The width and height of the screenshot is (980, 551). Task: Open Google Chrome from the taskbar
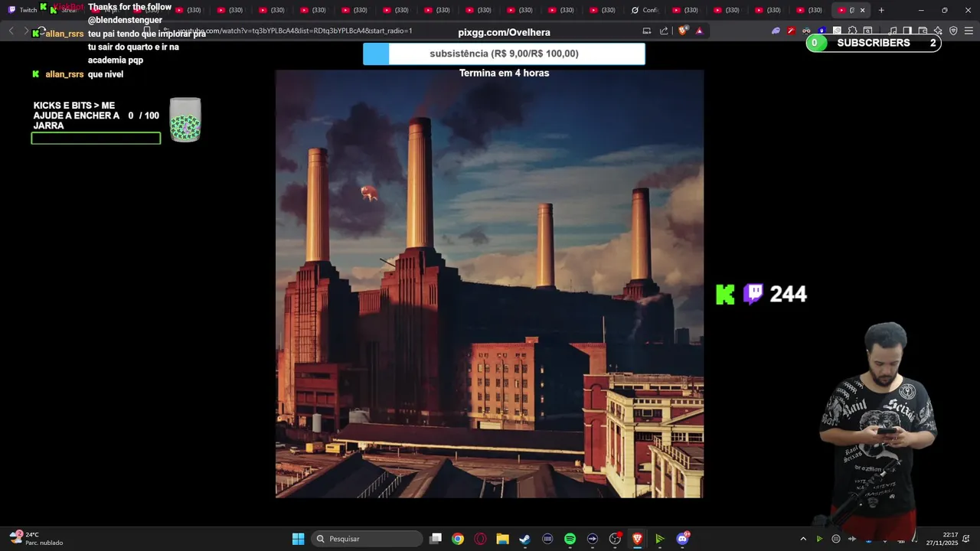pyautogui.click(x=458, y=539)
